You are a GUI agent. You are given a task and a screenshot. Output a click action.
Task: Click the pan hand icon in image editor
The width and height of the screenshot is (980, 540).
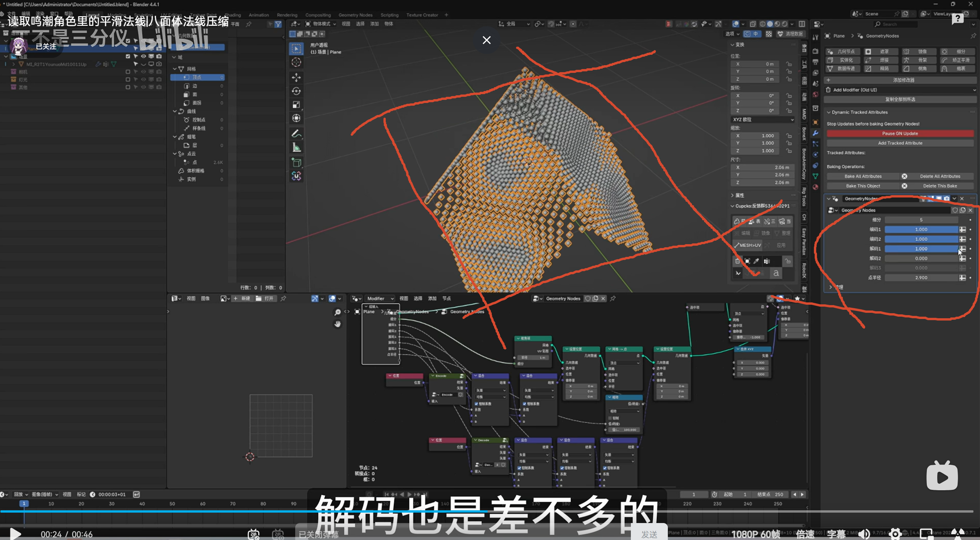pyautogui.click(x=338, y=324)
